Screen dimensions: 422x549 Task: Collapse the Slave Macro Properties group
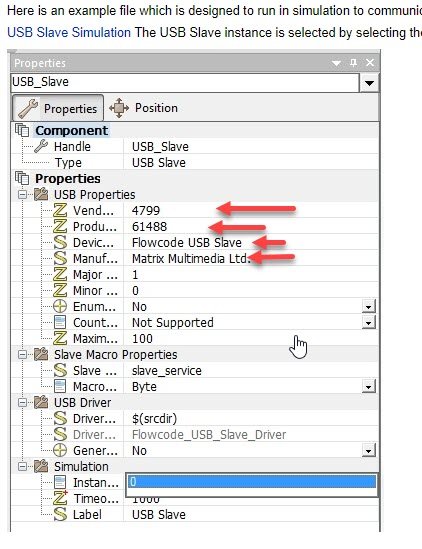click(22, 354)
